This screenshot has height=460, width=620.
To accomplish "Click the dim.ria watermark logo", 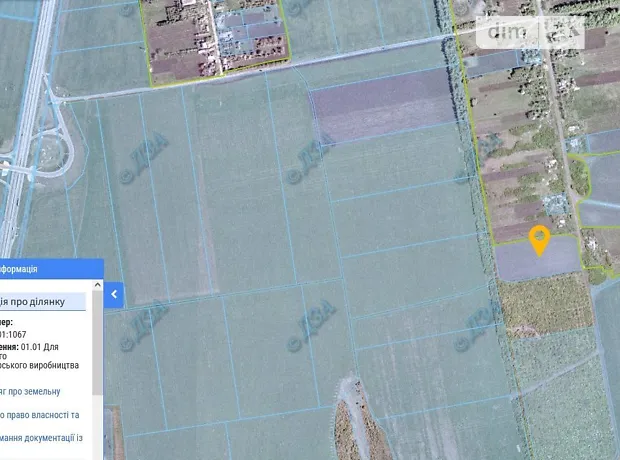I will [x=530, y=32].
